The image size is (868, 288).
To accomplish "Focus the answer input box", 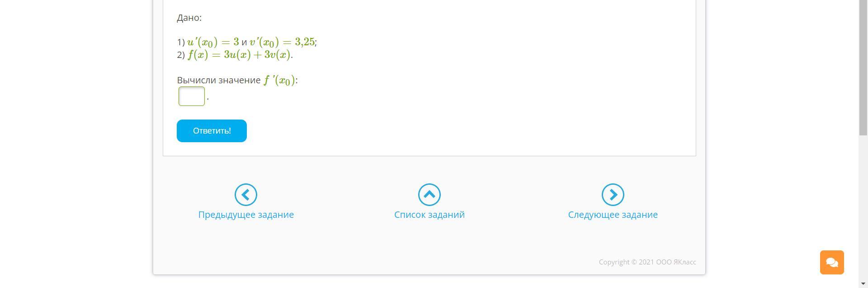I will pyautogui.click(x=192, y=96).
